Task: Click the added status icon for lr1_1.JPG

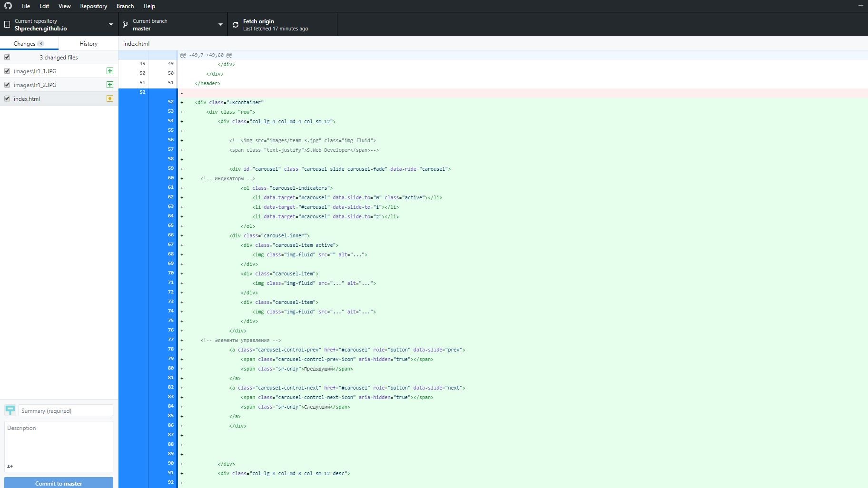Action: pyautogui.click(x=110, y=71)
